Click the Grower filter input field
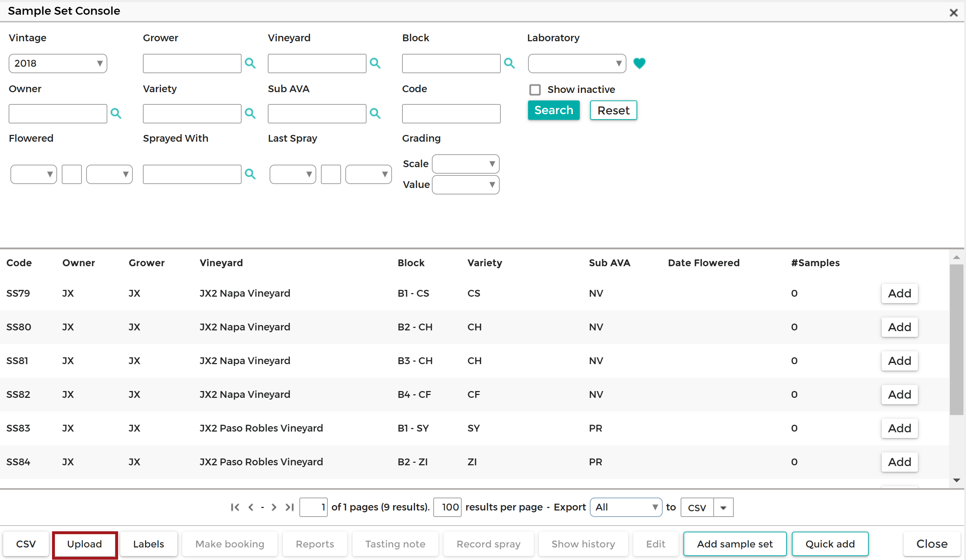The image size is (966, 560). point(192,63)
